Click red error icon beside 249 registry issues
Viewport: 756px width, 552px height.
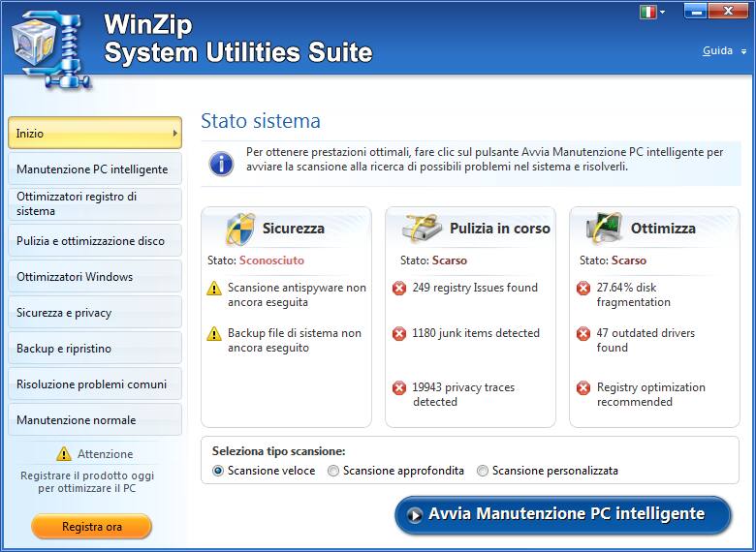click(x=399, y=289)
